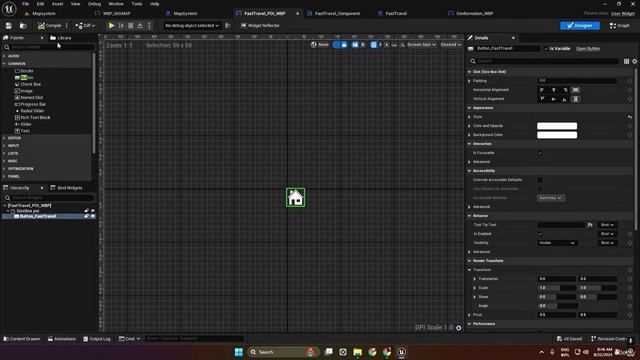Open Accessible Behavior Summary dropdown
This screenshot has width=640, height=360.
pyautogui.click(x=551, y=198)
